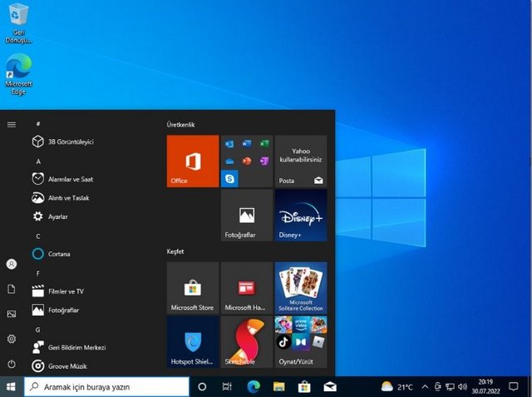Open Documents from the Start sidebar
This screenshot has height=397, width=532.
[x=12, y=289]
